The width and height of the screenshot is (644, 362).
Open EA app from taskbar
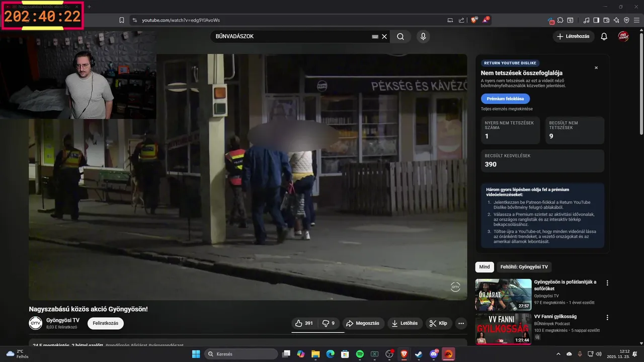point(448,354)
